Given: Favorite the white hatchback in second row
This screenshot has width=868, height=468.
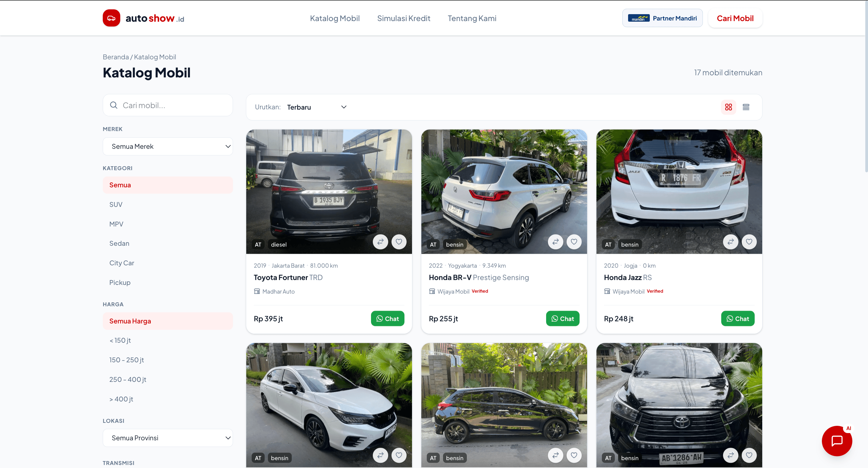Looking at the screenshot, I should point(399,455).
